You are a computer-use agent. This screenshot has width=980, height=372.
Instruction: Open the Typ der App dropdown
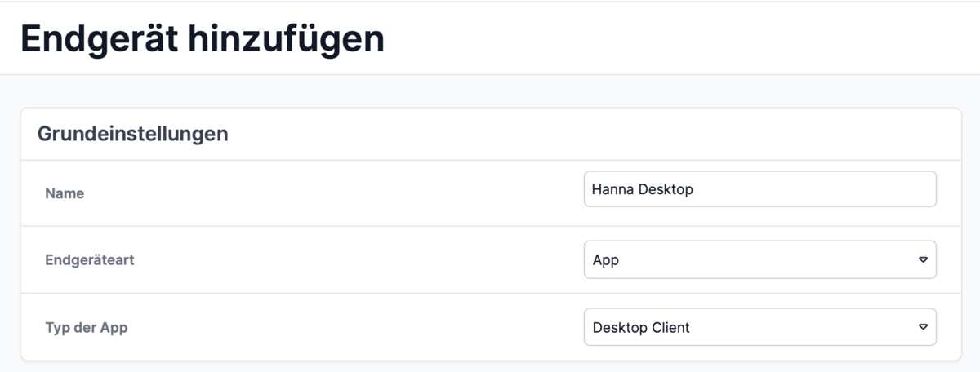pos(759,327)
